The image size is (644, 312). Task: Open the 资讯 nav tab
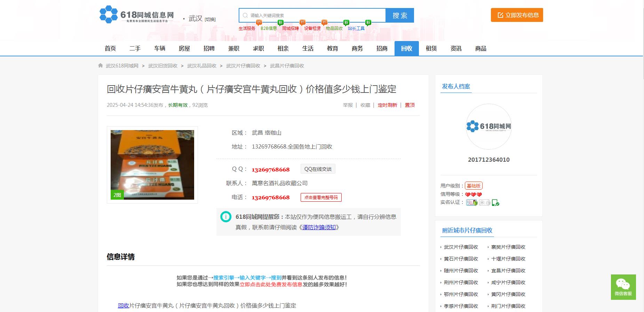456,48
